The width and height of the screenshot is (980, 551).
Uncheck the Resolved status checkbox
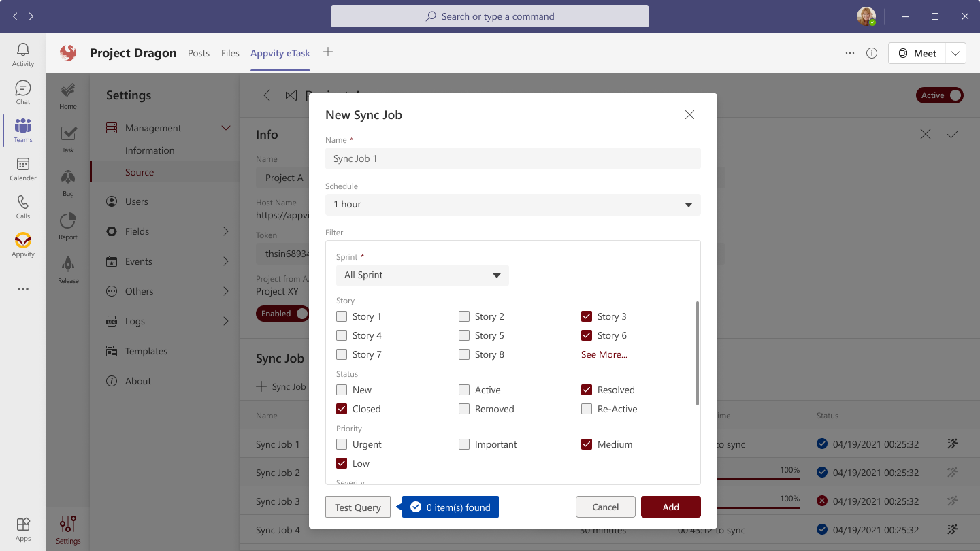(x=587, y=390)
